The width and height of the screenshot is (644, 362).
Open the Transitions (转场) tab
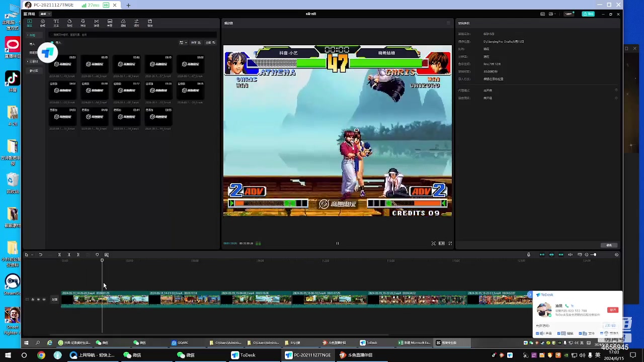coord(96,23)
